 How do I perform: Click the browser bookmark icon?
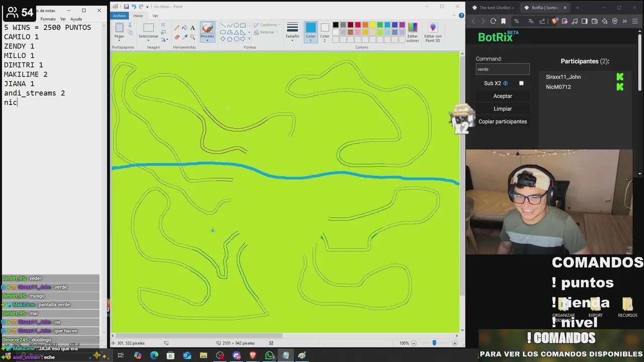coord(504,21)
